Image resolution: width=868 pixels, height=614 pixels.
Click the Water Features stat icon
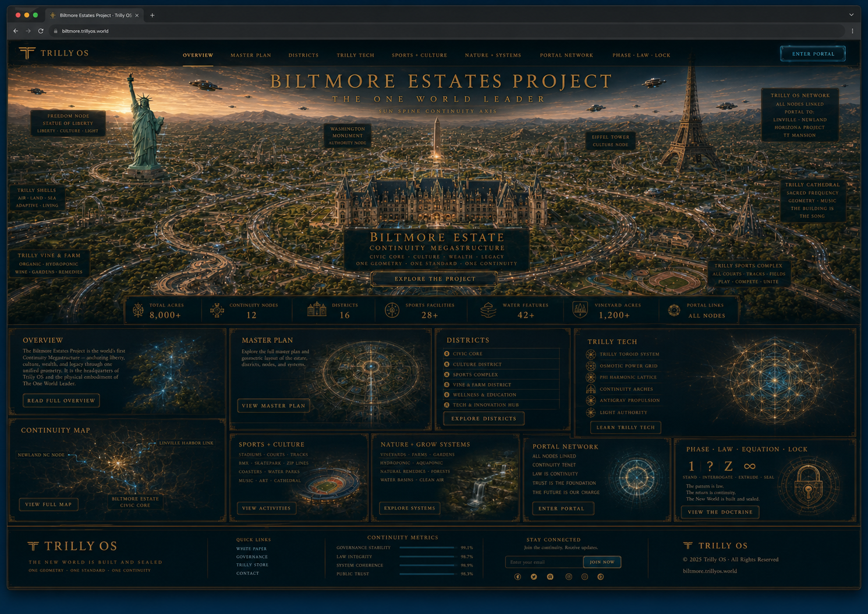click(x=488, y=310)
